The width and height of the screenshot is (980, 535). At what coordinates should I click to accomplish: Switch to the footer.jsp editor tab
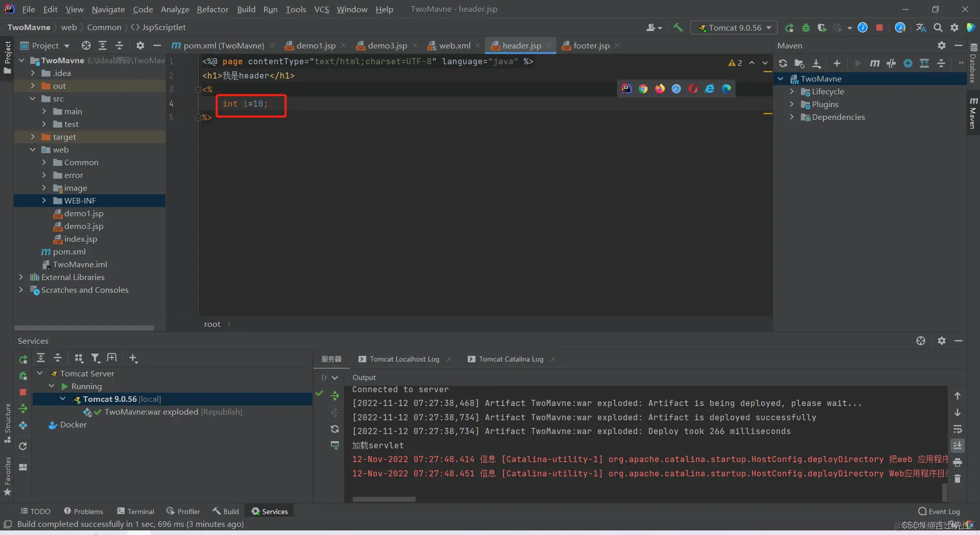click(x=591, y=45)
